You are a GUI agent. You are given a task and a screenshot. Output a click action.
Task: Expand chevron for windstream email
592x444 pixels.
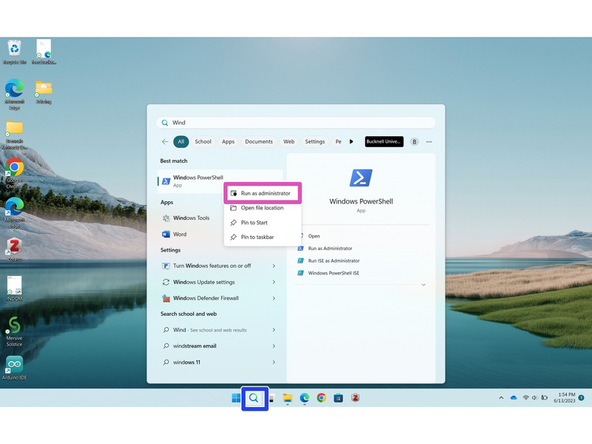pyautogui.click(x=274, y=346)
